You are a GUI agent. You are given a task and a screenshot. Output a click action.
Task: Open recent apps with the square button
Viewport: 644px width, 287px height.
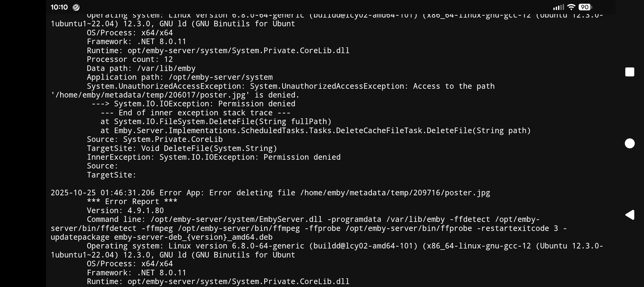click(x=630, y=72)
